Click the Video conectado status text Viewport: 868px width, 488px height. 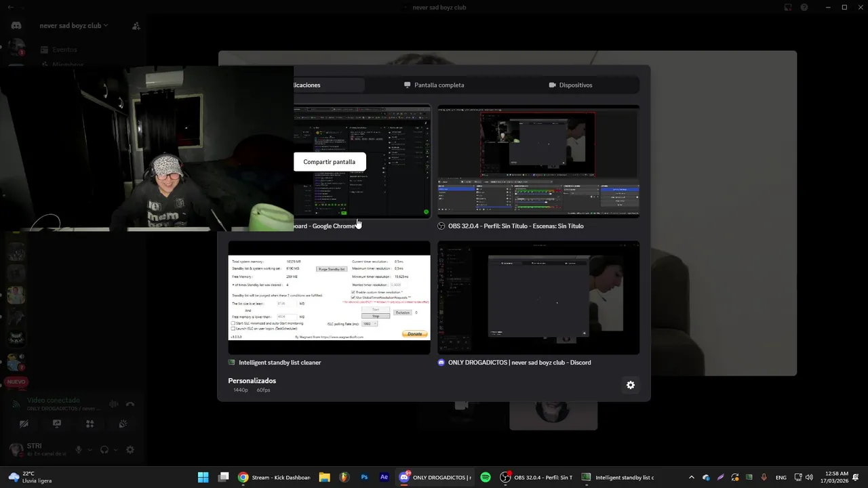[x=54, y=401]
